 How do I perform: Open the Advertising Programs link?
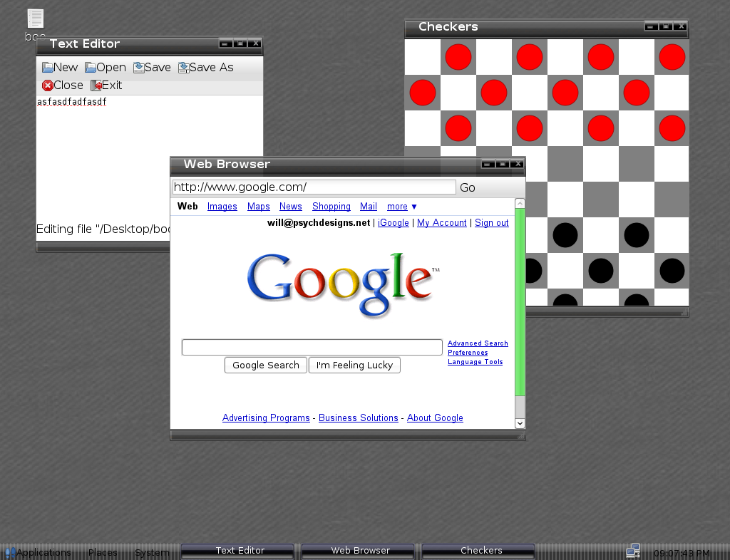[x=266, y=418]
